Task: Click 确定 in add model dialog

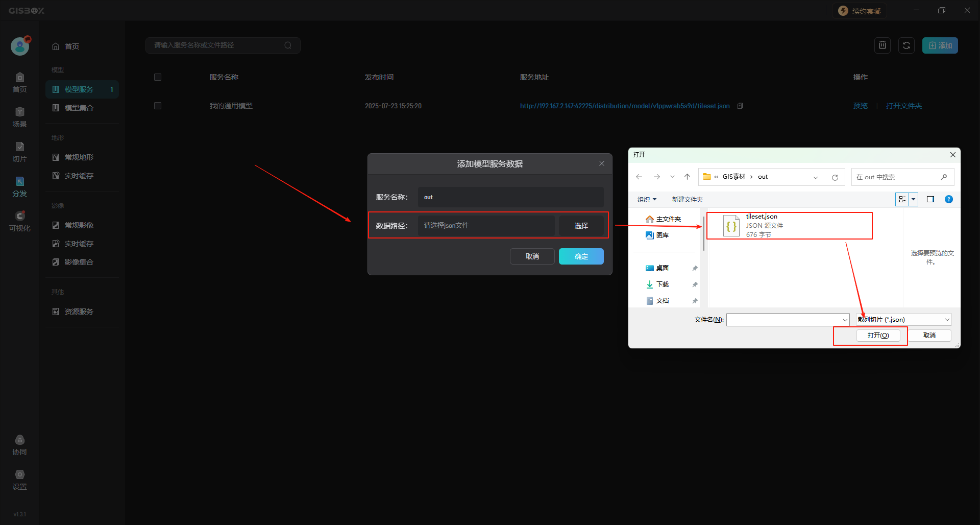Action: click(x=581, y=256)
